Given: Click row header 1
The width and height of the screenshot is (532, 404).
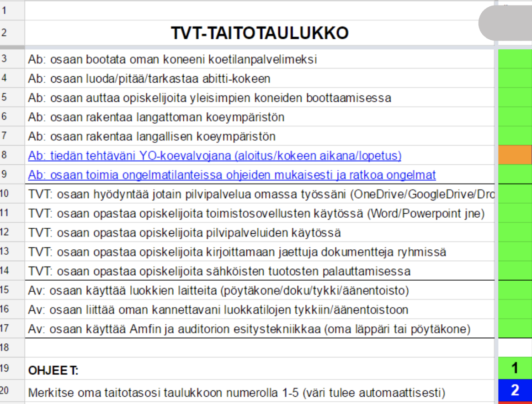Looking at the screenshot, I should [x=12, y=10].
